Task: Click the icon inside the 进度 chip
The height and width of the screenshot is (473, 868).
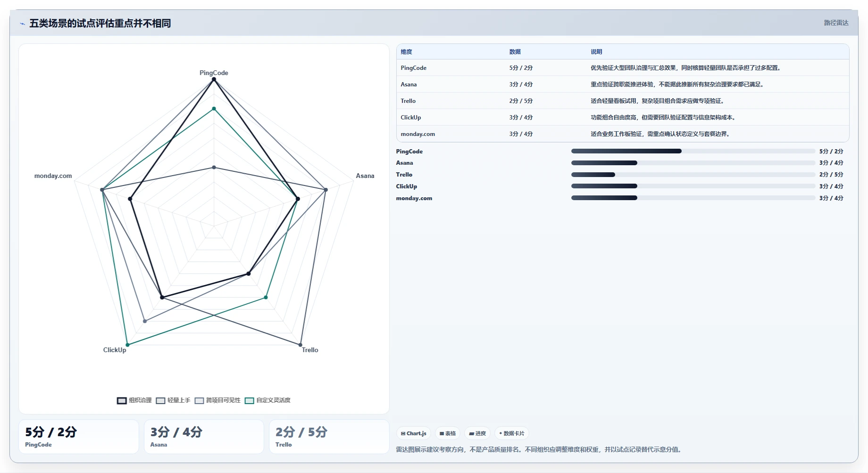Action: click(x=471, y=433)
